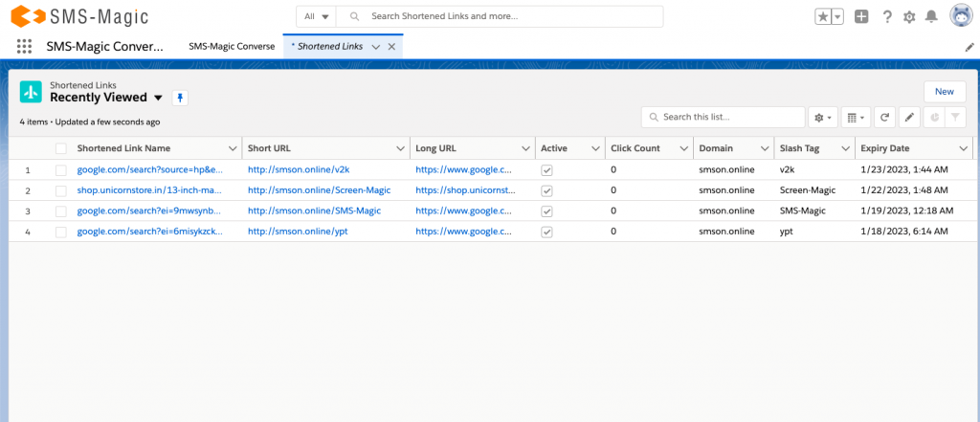Select the row 4 checkbox
Screen dimensions: 980x422
pyautogui.click(x=60, y=232)
